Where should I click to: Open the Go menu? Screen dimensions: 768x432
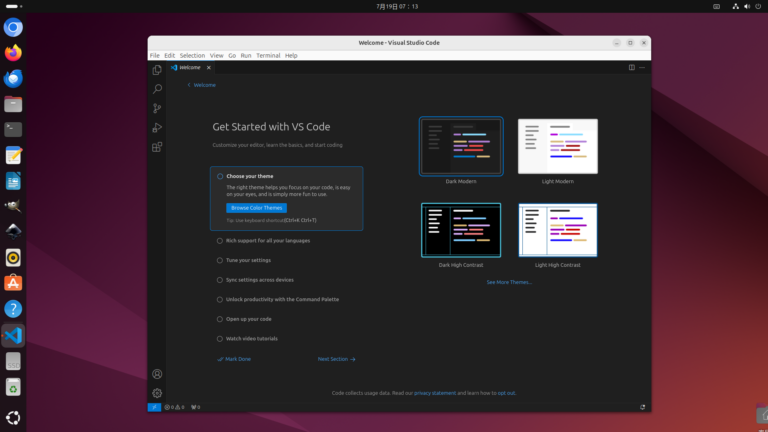(x=232, y=56)
